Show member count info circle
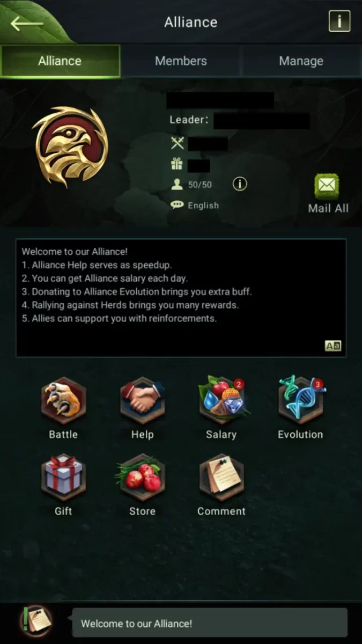362x644 pixels. (x=240, y=184)
